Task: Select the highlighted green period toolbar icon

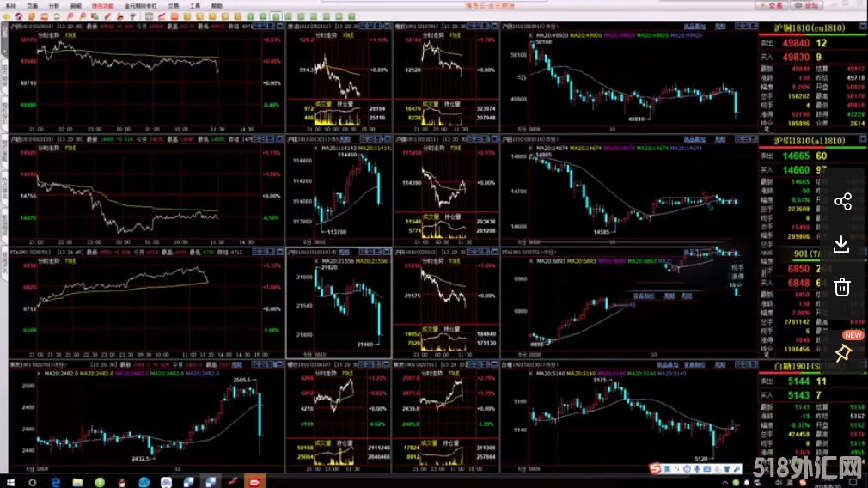Action: pos(276,16)
